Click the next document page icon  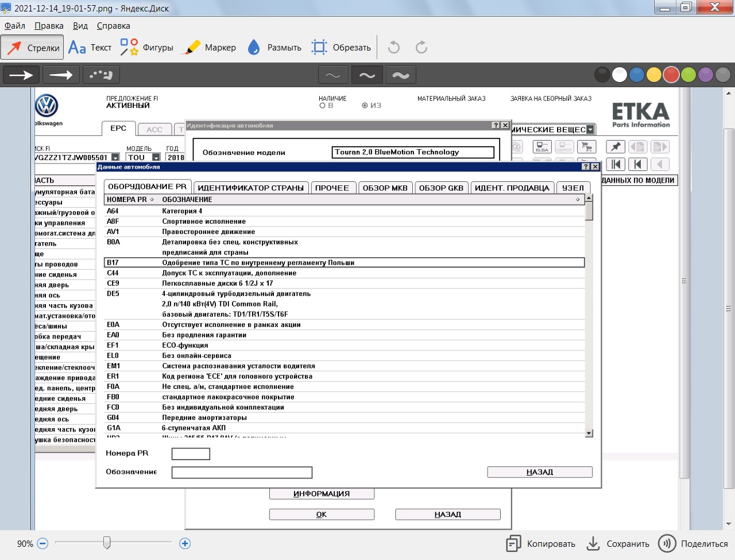(x=660, y=147)
